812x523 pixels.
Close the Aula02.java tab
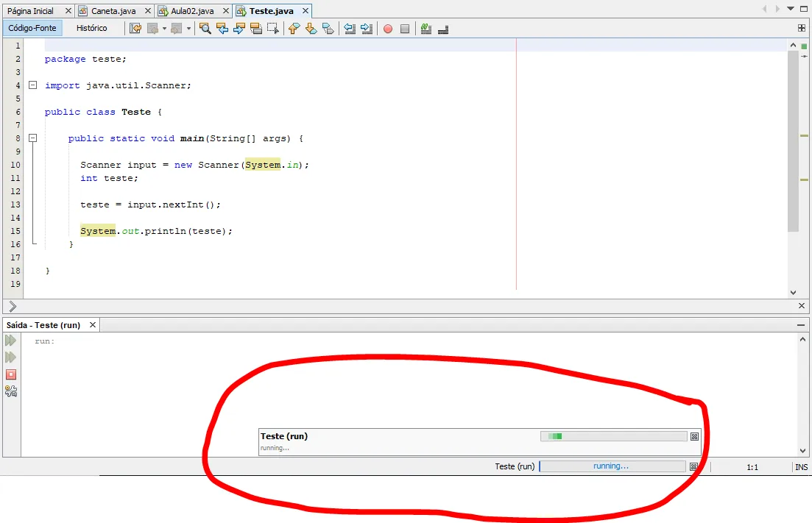pyautogui.click(x=226, y=11)
